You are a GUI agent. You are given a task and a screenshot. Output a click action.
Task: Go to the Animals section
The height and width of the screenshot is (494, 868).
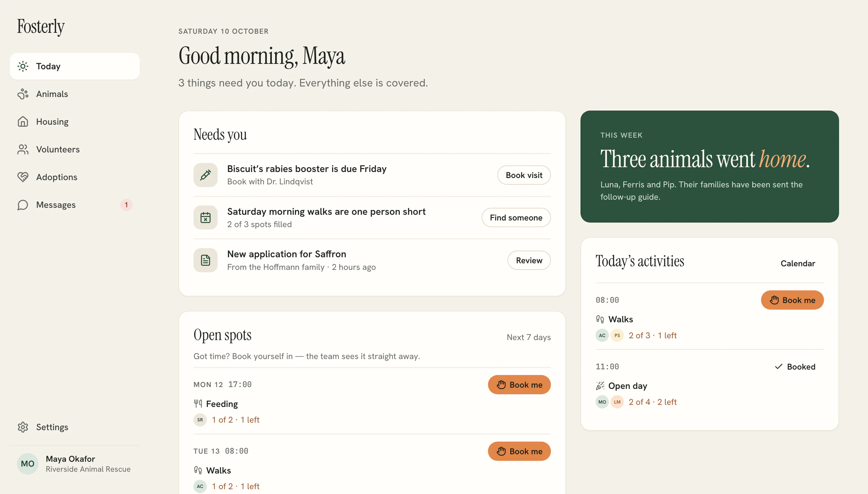pyautogui.click(x=75, y=94)
